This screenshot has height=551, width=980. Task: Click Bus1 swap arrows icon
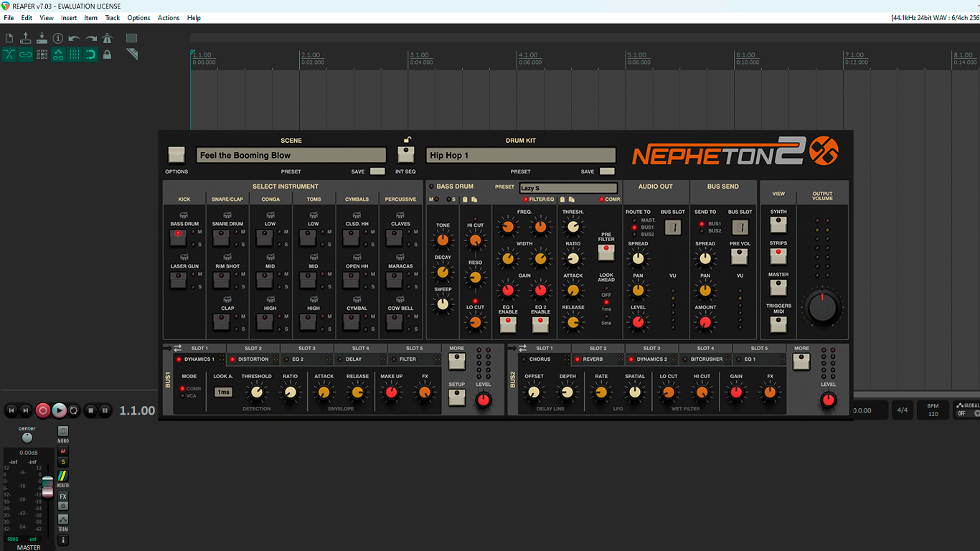coord(178,348)
